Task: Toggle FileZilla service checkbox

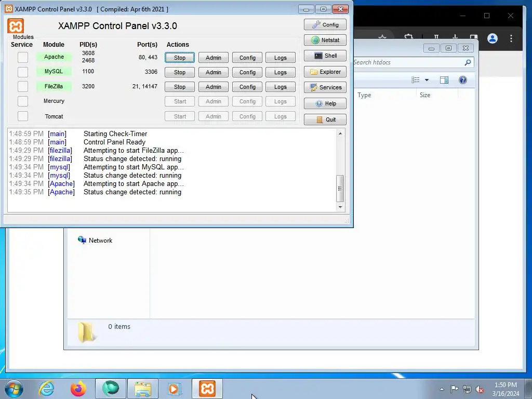Action: 23,86
